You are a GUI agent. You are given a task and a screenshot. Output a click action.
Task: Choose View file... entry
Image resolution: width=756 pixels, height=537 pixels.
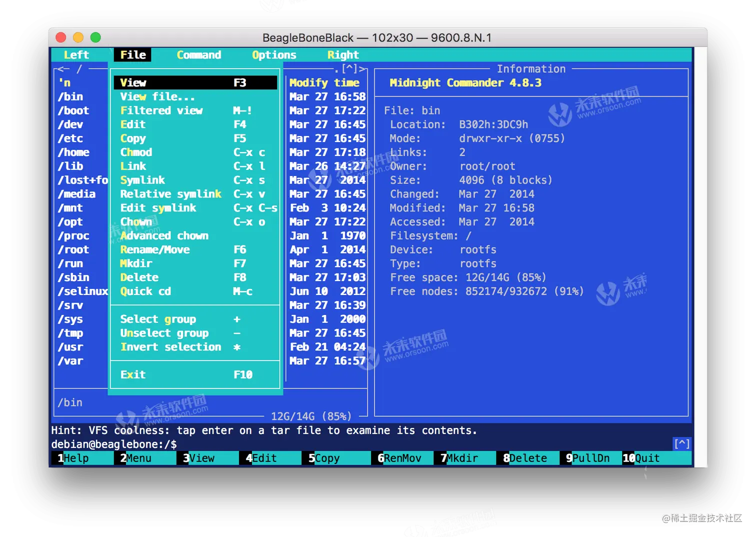195,96
